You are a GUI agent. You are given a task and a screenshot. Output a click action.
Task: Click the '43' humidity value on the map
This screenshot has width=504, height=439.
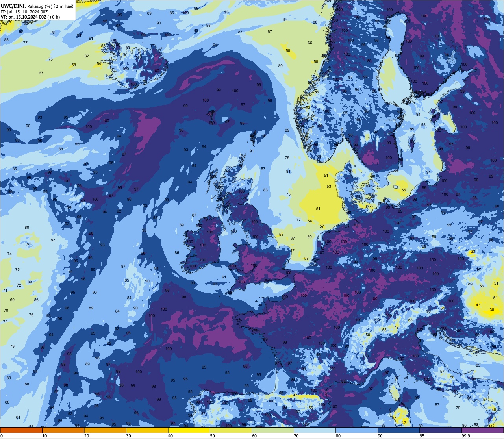point(478,305)
